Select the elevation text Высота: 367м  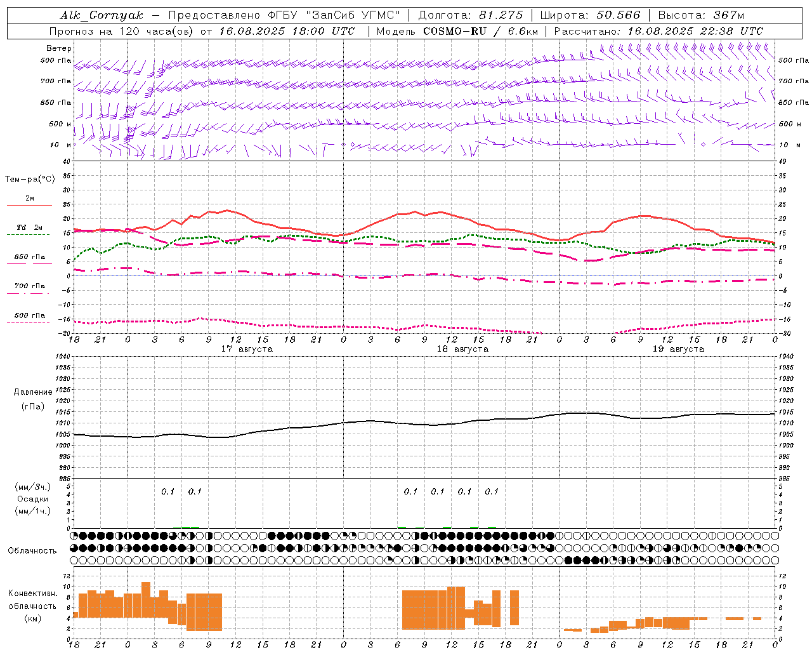click(x=701, y=15)
